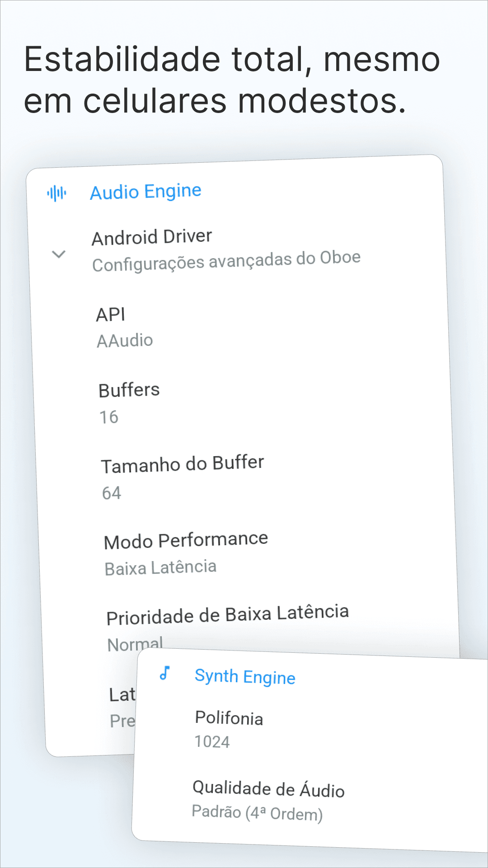
Task: Open the Synth Engine section header
Action: click(x=245, y=677)
